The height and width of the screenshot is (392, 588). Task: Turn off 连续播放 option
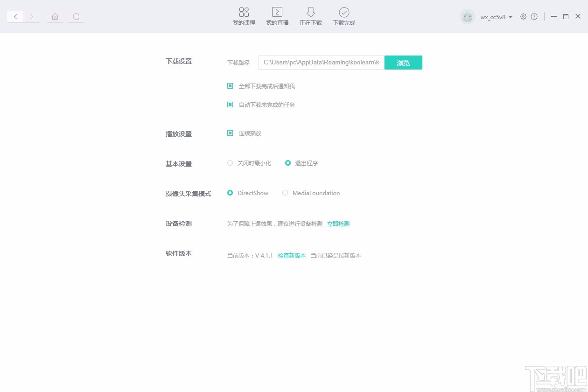(x=230, y=133)
